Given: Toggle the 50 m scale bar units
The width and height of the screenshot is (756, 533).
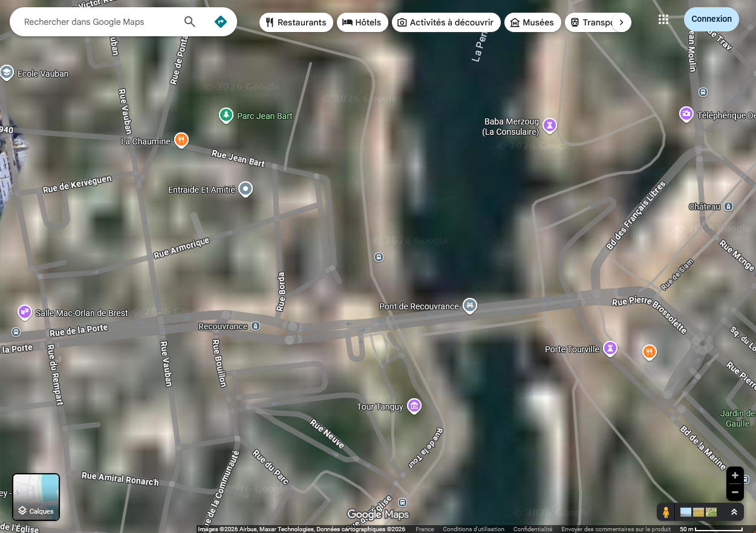Looking at the screenshot, I should click(711, 529).
